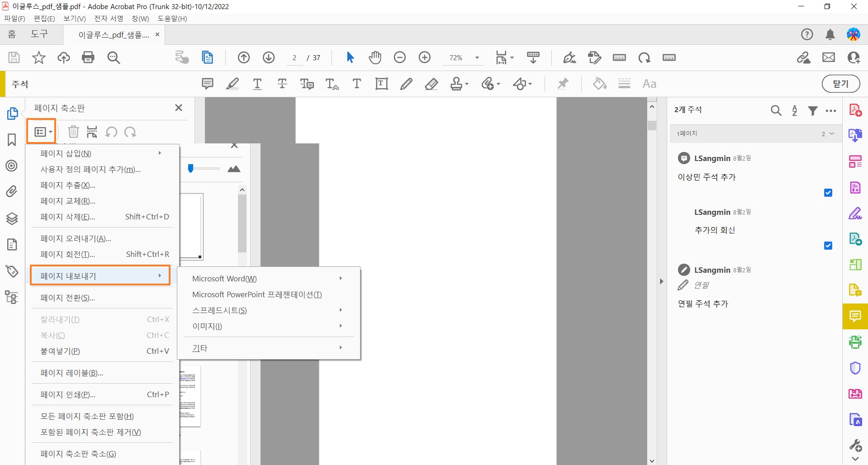This screenshot has width=868, height=465.
Task: Choose 페이지 교체 from the menu
Action: pos(67,201)
